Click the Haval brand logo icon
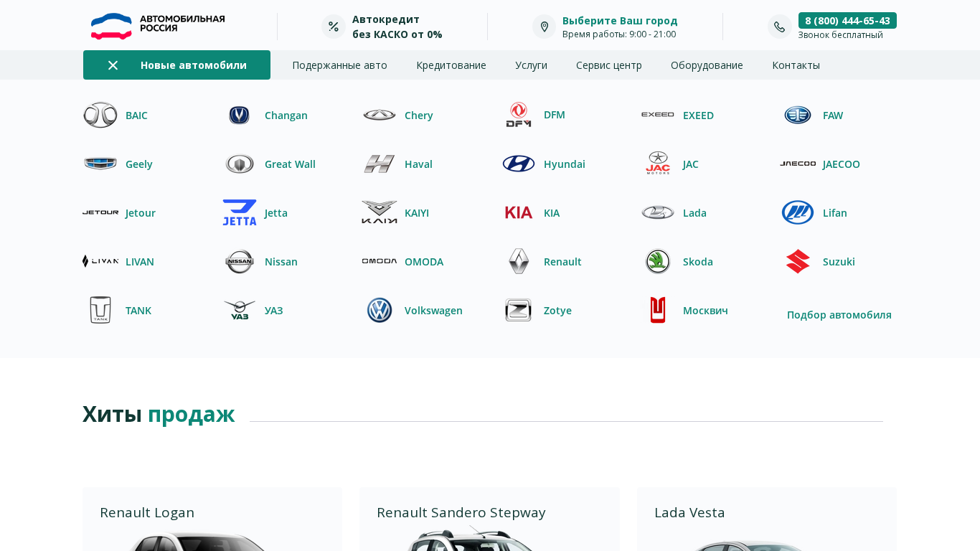This screenshot has width=980, height=551. [x=380, y=164]
